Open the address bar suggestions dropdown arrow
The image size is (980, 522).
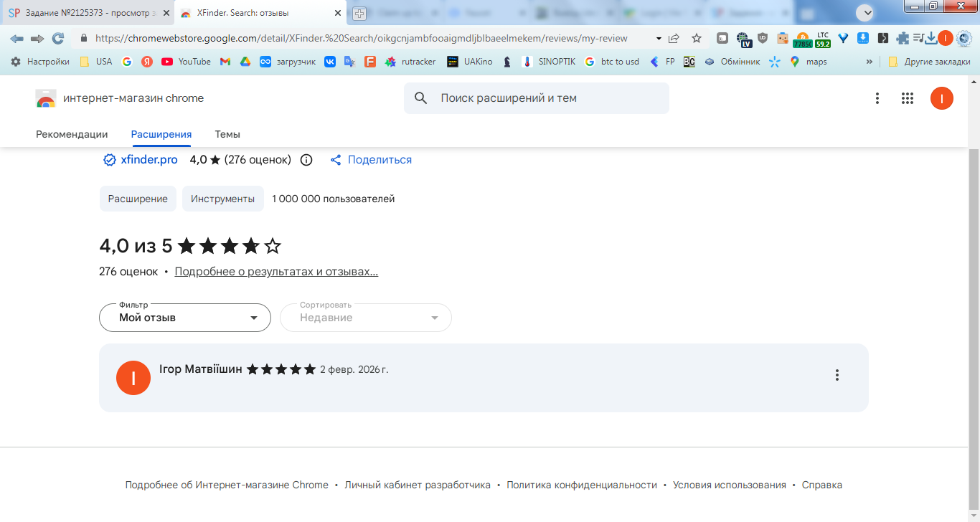(659, 38)
